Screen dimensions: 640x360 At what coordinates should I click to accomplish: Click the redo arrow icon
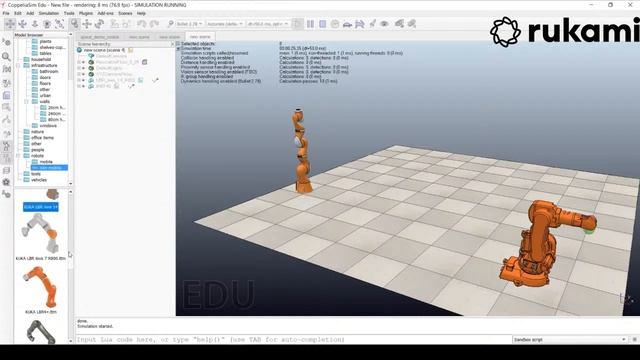click(x=154, y=24)
